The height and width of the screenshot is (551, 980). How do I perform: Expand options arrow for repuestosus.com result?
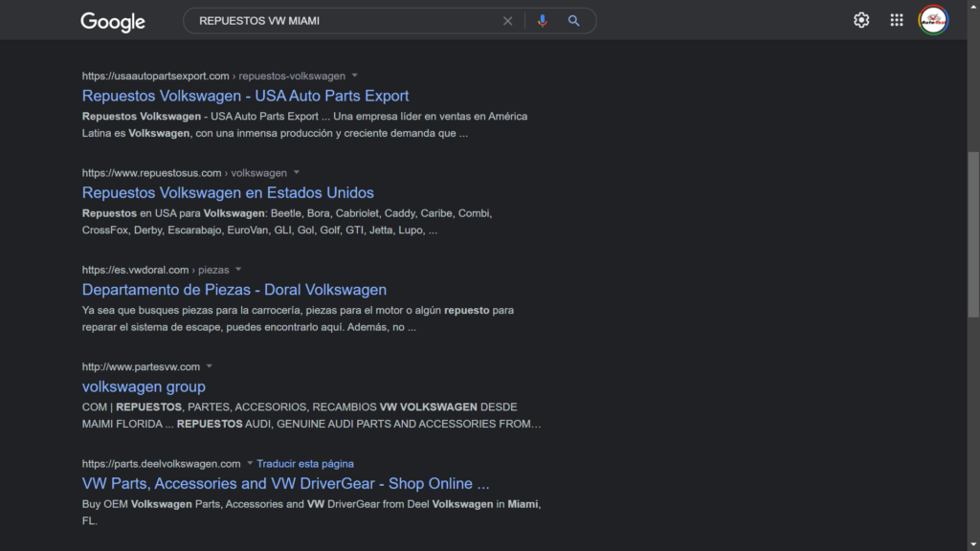(x=297, y=173)
